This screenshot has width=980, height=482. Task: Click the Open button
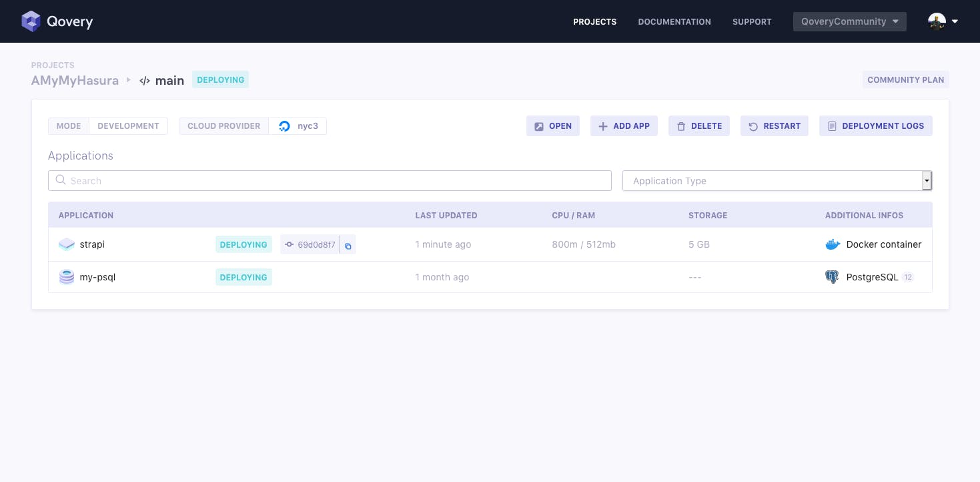pos(553,126)
